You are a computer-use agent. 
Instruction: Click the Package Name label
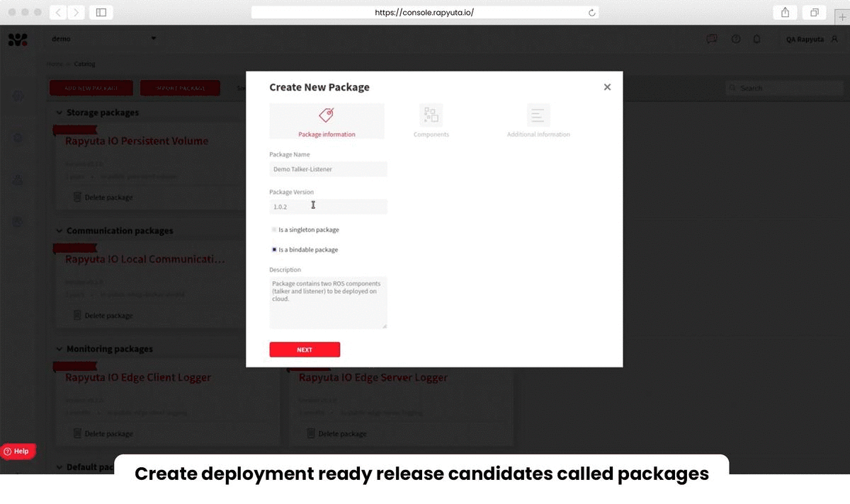pos(290,154)
